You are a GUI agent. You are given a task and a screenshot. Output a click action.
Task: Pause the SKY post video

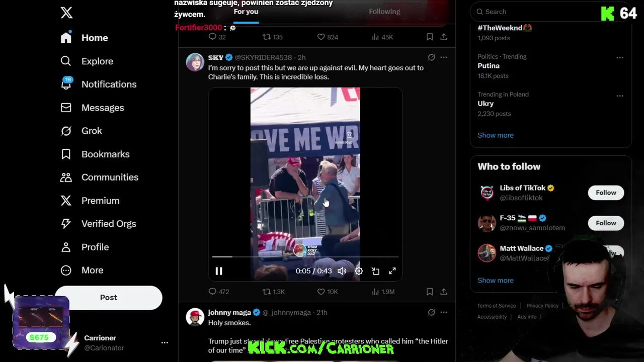[x=219, y=271]
